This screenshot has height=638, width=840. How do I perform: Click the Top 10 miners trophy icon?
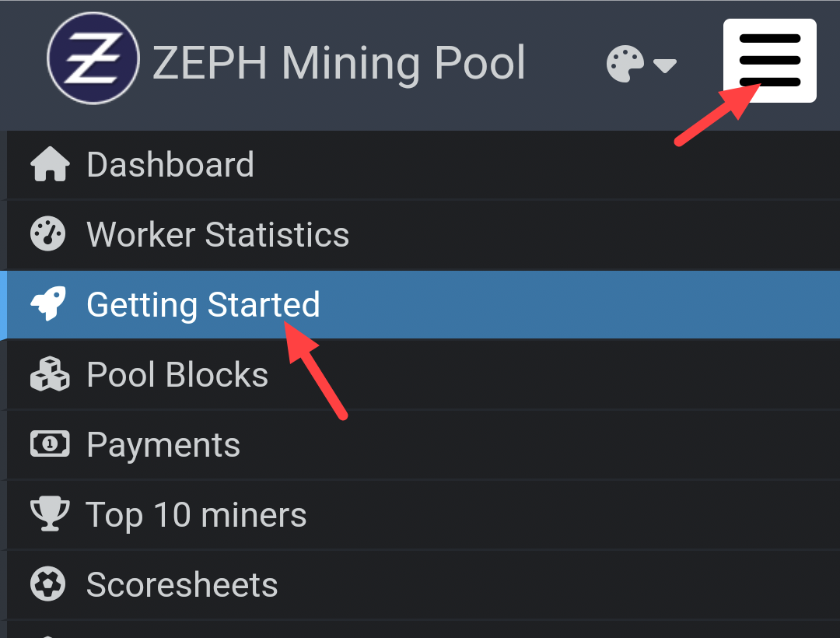pyautogui.click(x=49, y=514)
